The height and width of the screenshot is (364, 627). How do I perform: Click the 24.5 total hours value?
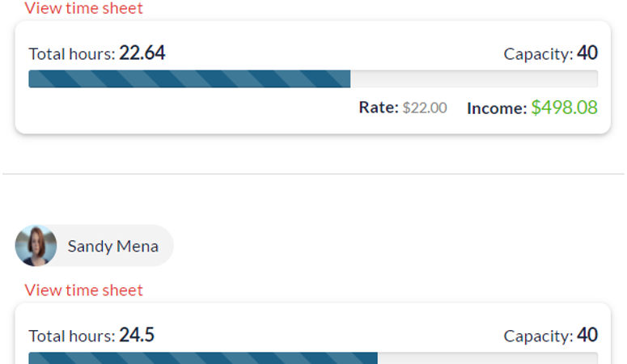pos(137,335)
